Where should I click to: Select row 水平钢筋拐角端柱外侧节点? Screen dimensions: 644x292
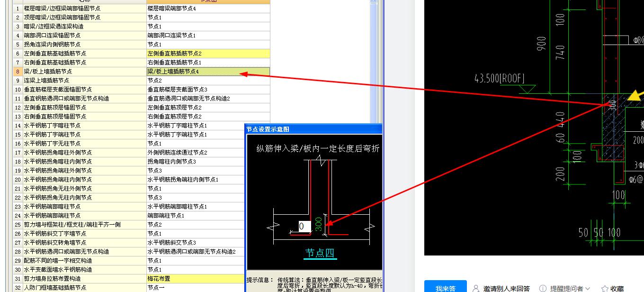point(84,171)
